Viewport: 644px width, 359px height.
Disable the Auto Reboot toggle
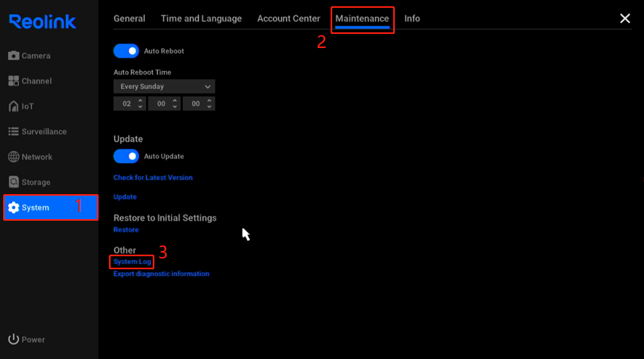[126, 51]
